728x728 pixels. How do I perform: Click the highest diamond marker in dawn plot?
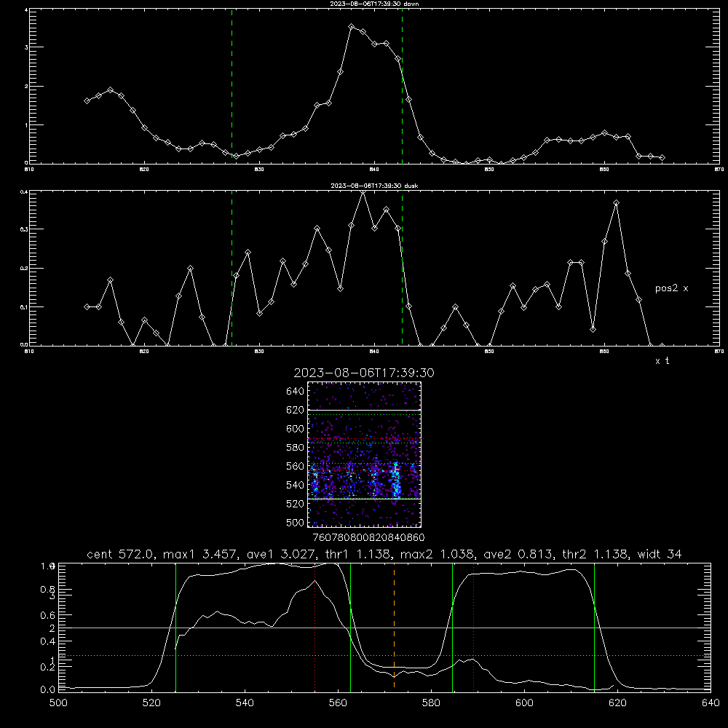[352, 27]
